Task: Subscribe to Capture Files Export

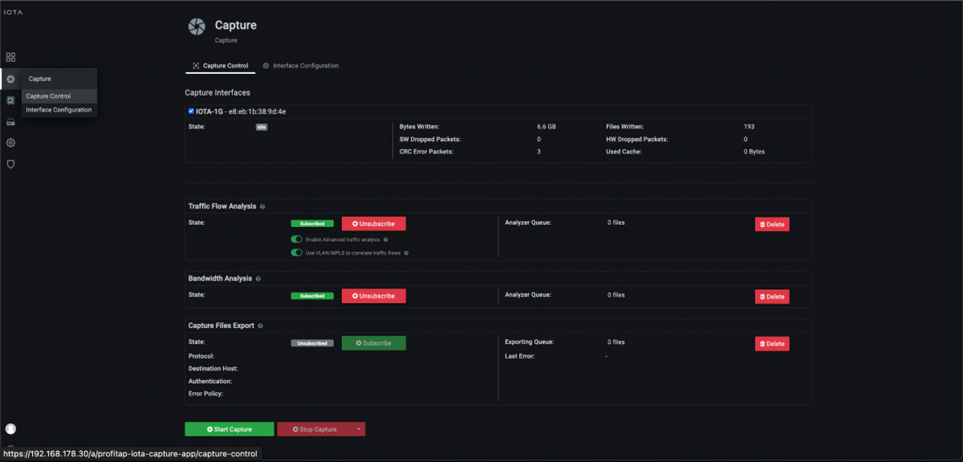Action: tap(373, 343)
